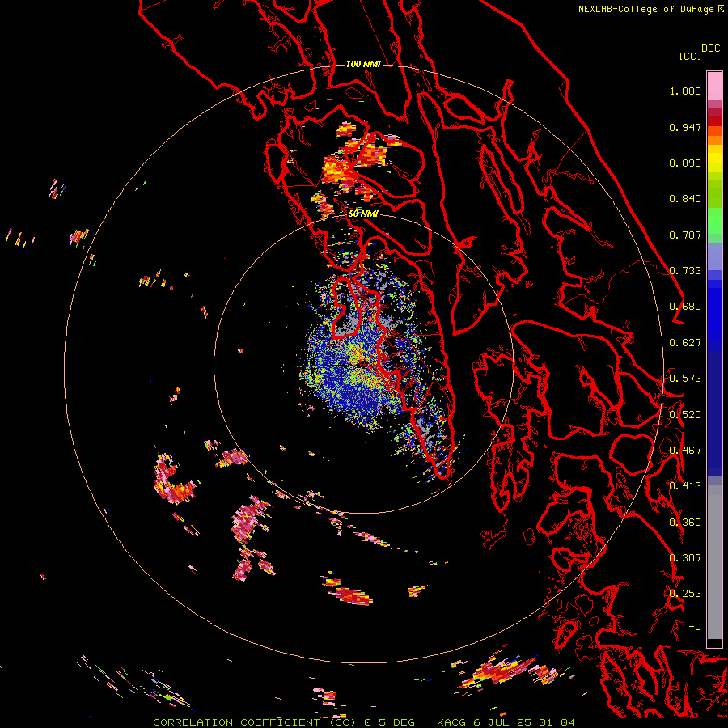Select the 0.840 color scale label
This screenshot has height=728, width=728.
685,199
